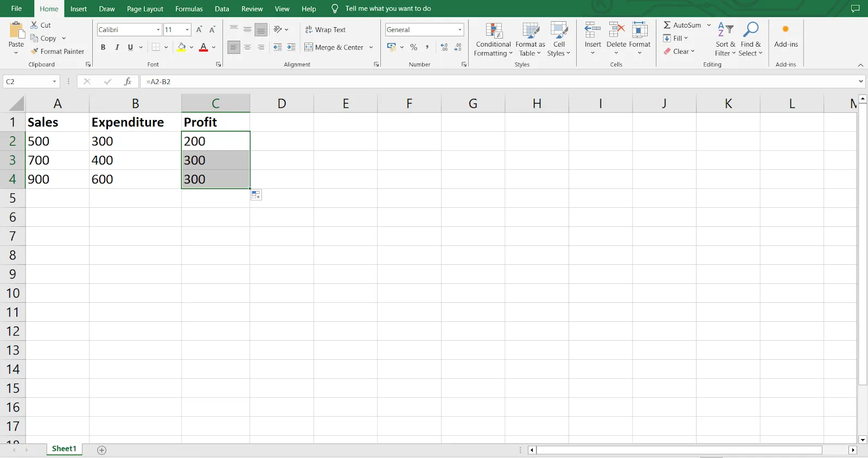This screenshot has width=868, height=458.
Task: Open the Clear dropdown
Action: click(679, 51)
